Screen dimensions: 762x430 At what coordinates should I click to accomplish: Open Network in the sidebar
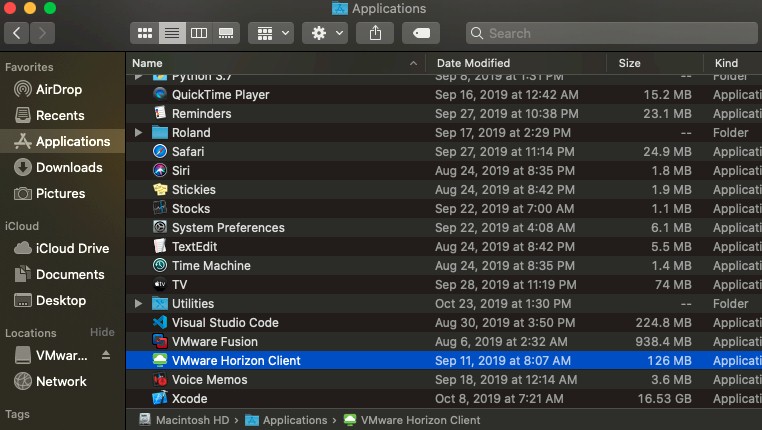(62, 381)
